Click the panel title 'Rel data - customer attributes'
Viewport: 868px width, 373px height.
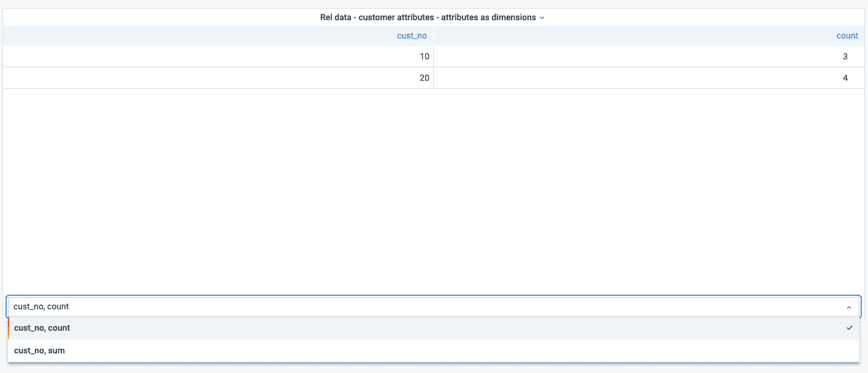pyautogui.click(x=428, y=18)
